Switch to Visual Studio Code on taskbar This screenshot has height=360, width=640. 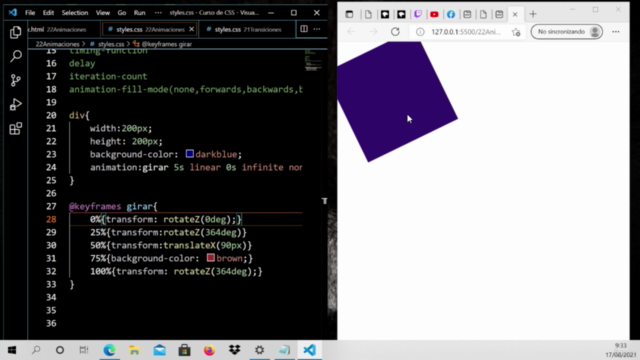(x=309, y=350)
